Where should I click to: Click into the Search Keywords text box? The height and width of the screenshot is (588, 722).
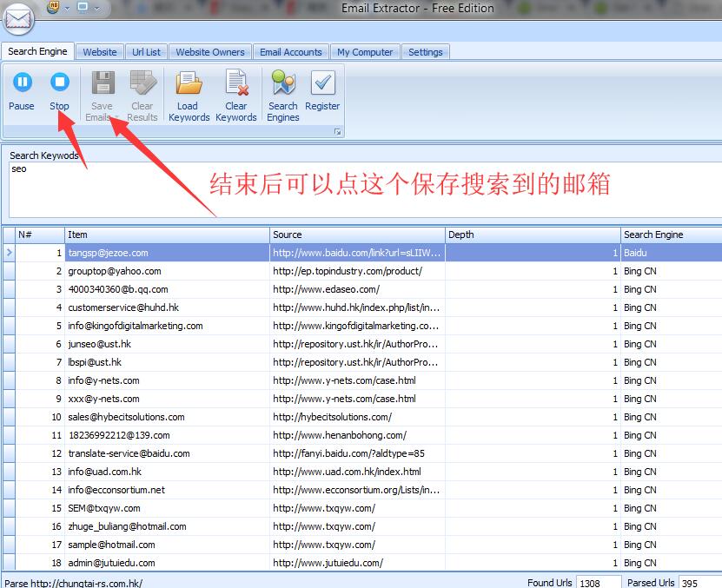click(x=365, y=189)
